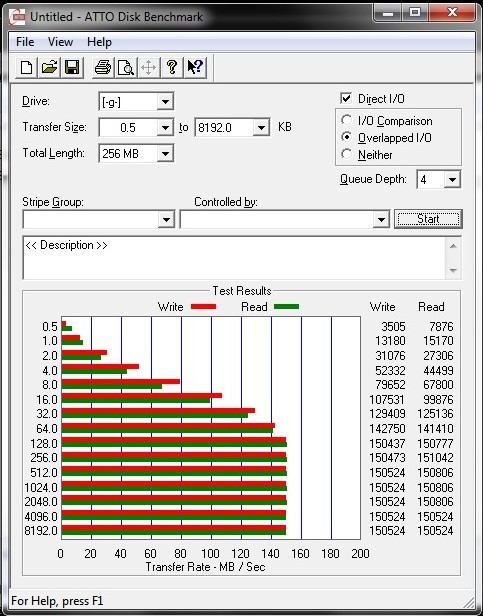This screenshot has height=616, width=483.
Task: Toggle the Direct I/O checkbox
Action: (x=346, y=98)
